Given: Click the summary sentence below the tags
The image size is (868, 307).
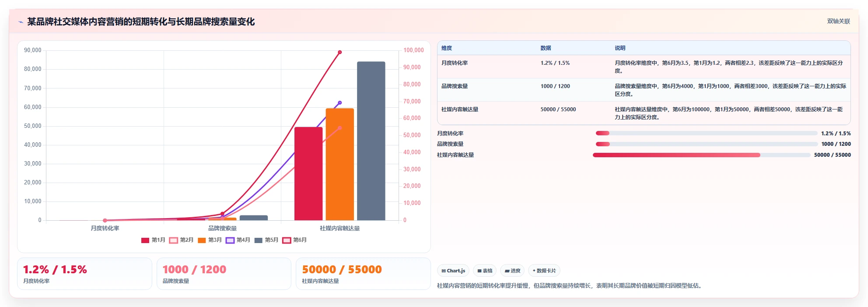Looking at the screenshot, I should (570, 286).
